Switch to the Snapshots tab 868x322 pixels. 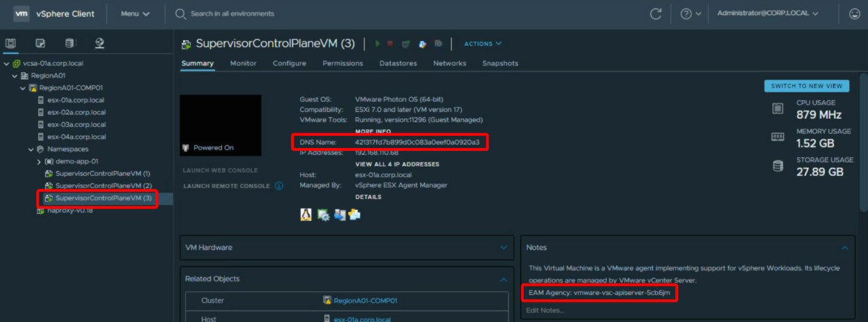[x=500, y=63]
